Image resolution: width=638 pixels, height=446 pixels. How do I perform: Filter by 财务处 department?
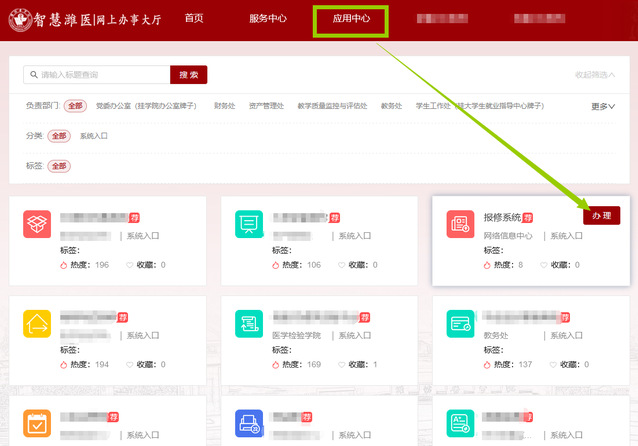point(225,106)
